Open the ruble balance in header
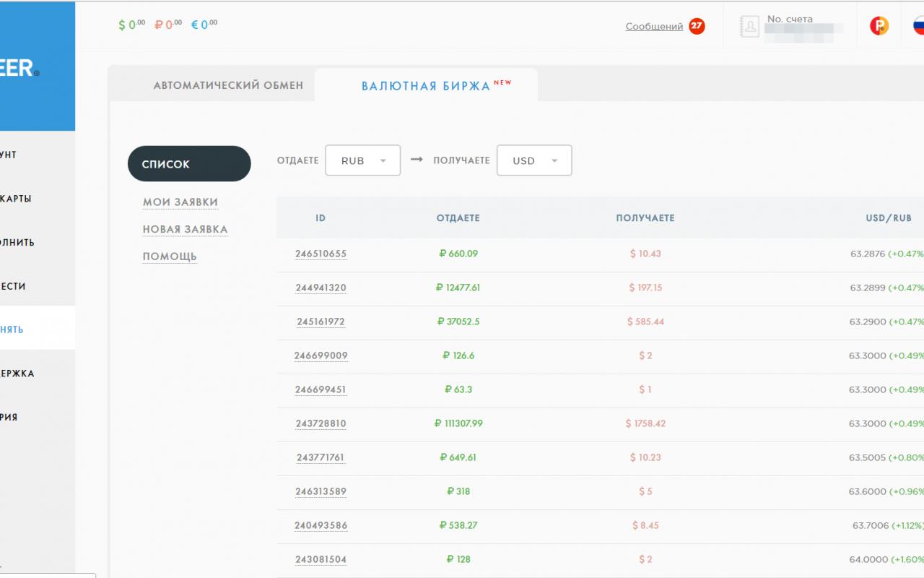924x578 pixels. pos(168,25)
